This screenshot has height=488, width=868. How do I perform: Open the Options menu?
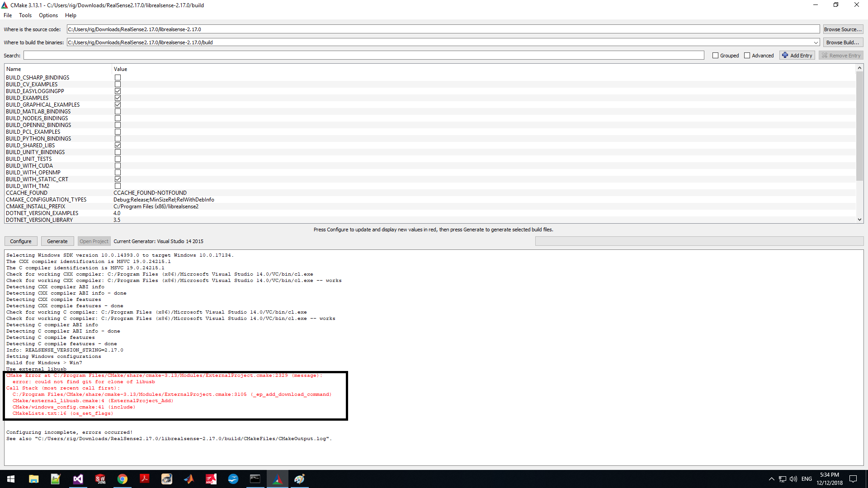(48, 15)
